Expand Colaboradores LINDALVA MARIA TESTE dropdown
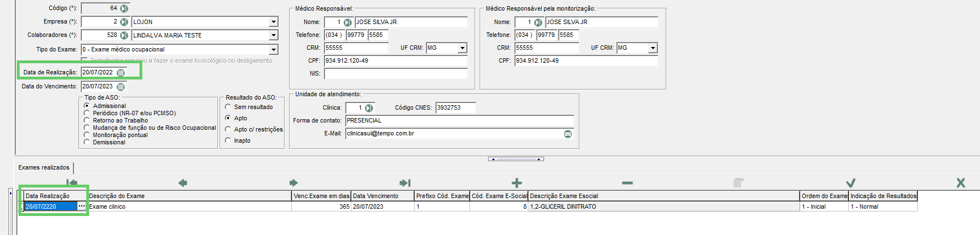 coord(273,35)
